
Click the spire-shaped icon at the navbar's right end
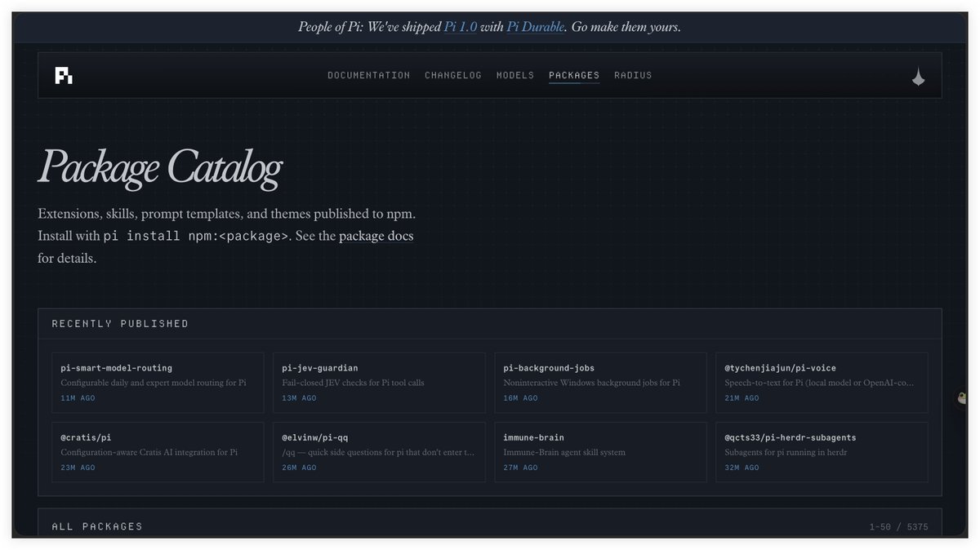tap(918, 77)
